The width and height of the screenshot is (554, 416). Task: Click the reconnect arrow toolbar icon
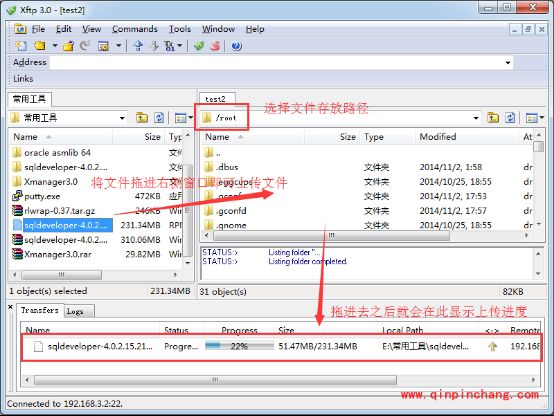pyautogui.click(x=84, y=46)
